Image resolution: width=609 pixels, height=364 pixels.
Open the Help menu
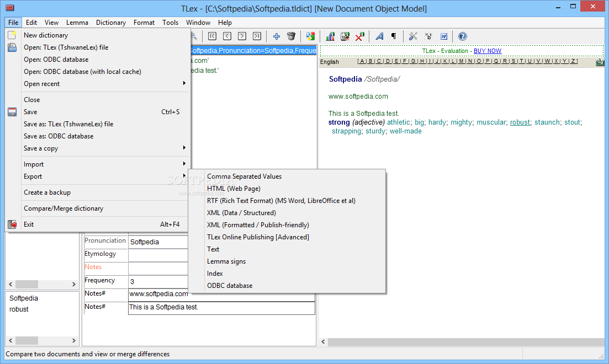coord(225,23)
